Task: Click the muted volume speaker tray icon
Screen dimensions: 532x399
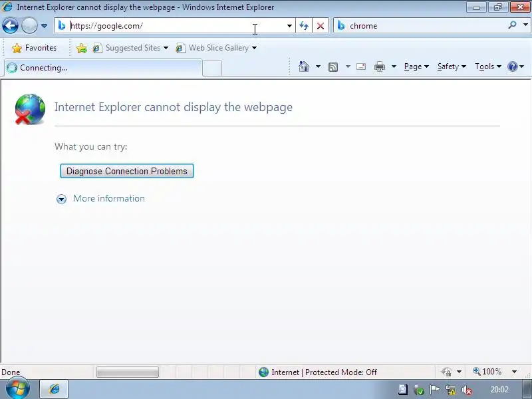Action: [x=467, y=390]
